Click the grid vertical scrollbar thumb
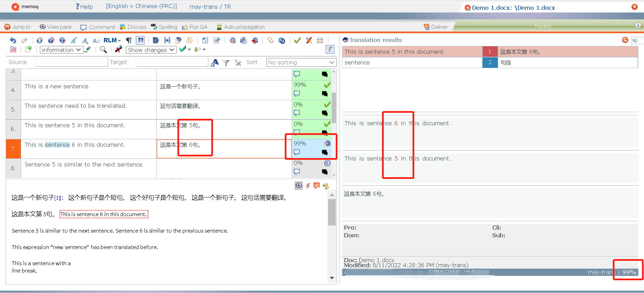This screenshot has width=644, height=293. tap(334, 107)
